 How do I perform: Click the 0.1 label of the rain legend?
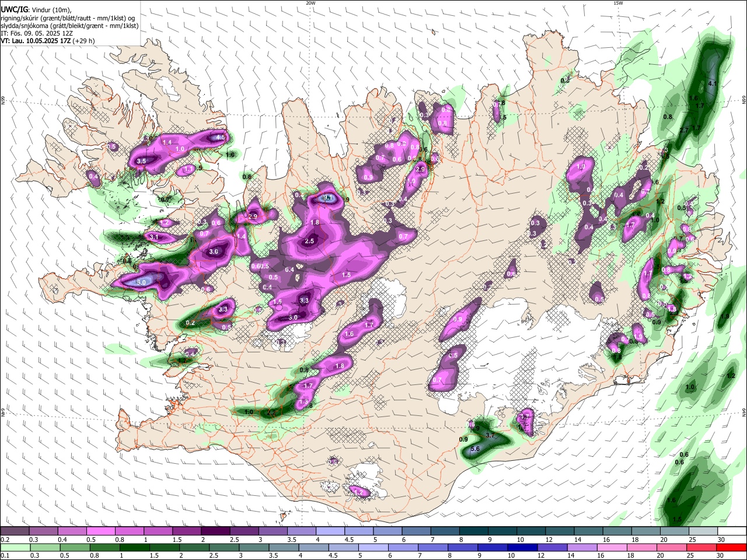[4, 556]
